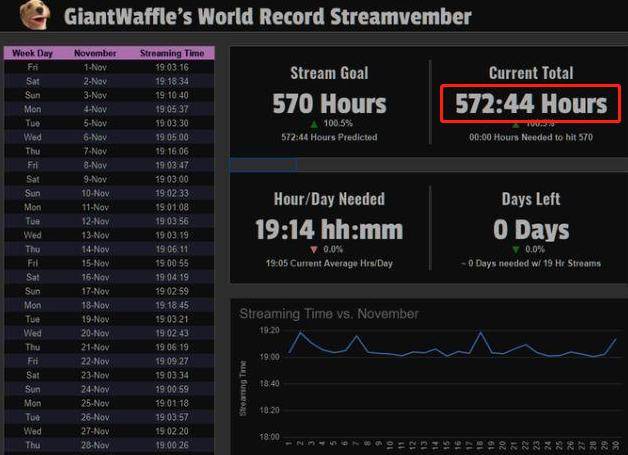Image resolution: width=628 pixels, height=455 pixels.
Task: Select the November column header
Action: [96, 53]
